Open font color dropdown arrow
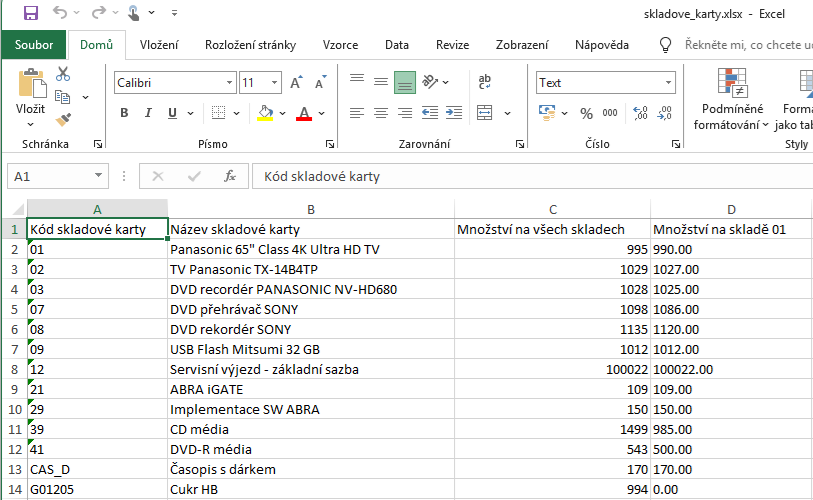This screenshot has height=500, width=813. tap(321, 113)
